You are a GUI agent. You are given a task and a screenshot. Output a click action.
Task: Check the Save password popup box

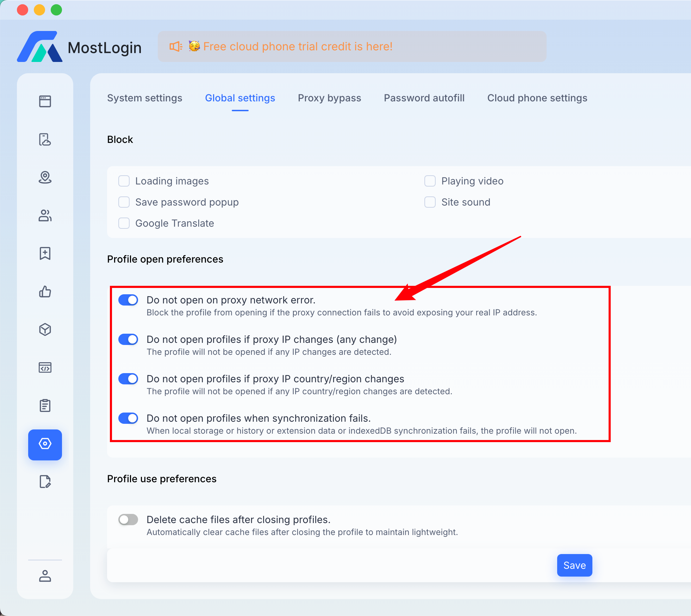tap(124, 202)
